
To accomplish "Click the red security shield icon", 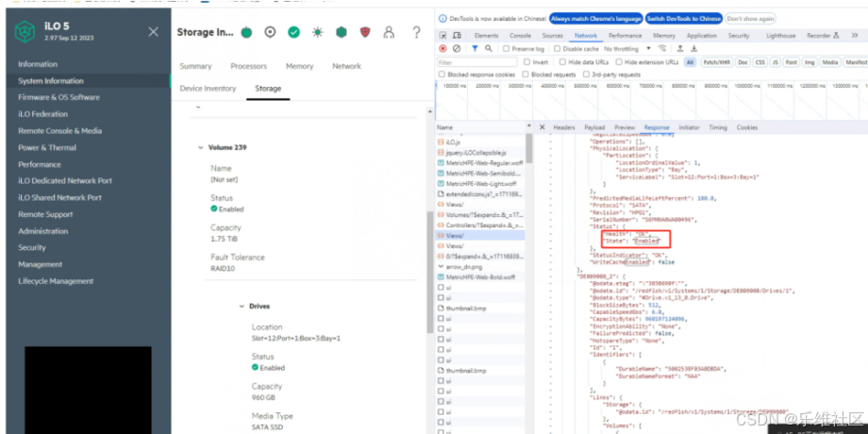I will [365, 33].
